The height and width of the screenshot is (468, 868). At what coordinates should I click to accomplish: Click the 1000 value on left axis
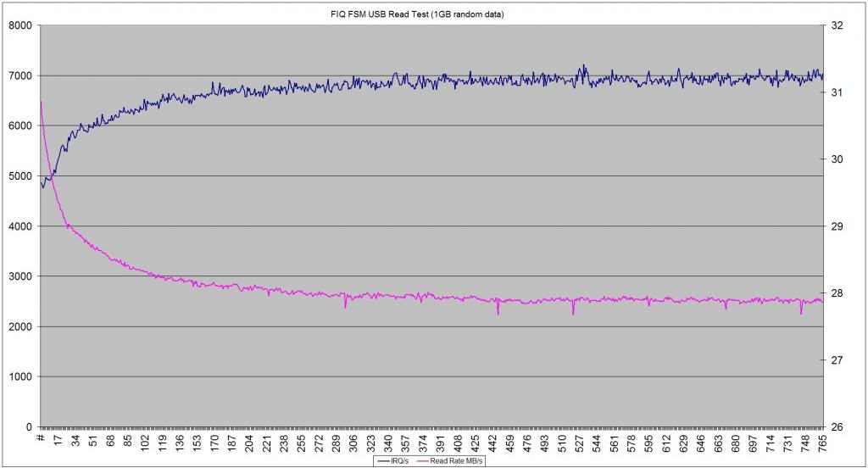coord(19,377)
